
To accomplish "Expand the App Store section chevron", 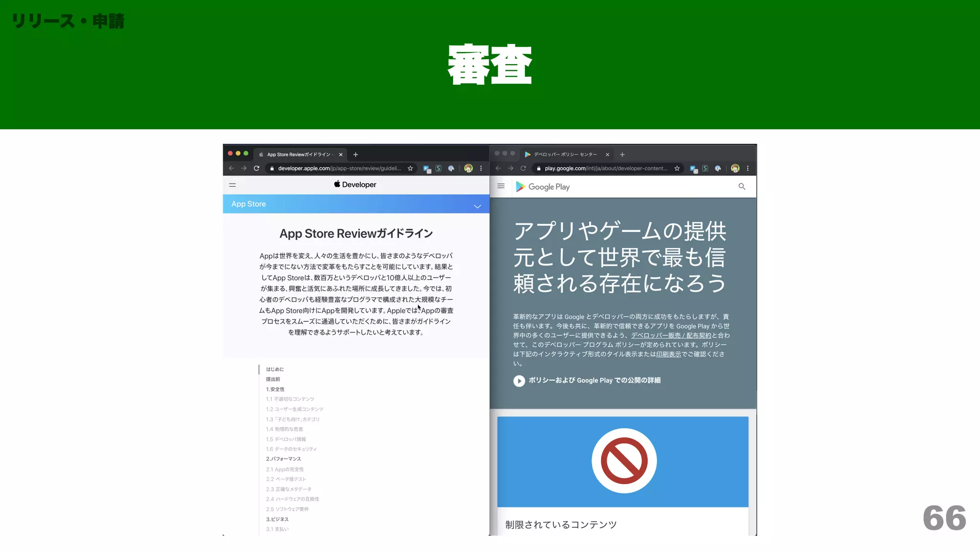I will (477, 206).
